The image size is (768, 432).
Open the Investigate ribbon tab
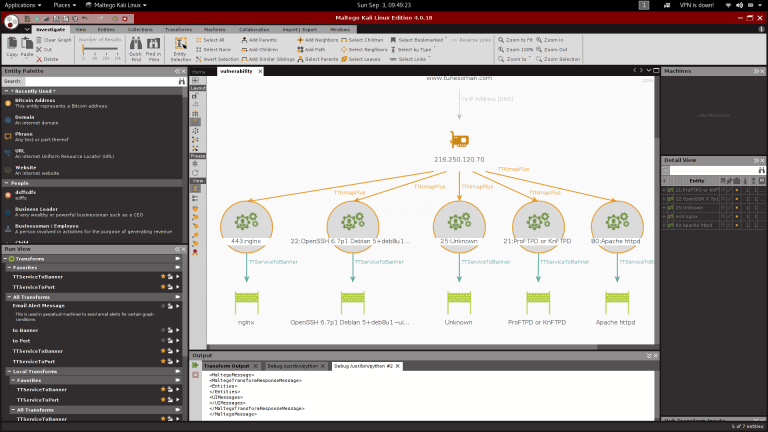click(x=50, y=29)
